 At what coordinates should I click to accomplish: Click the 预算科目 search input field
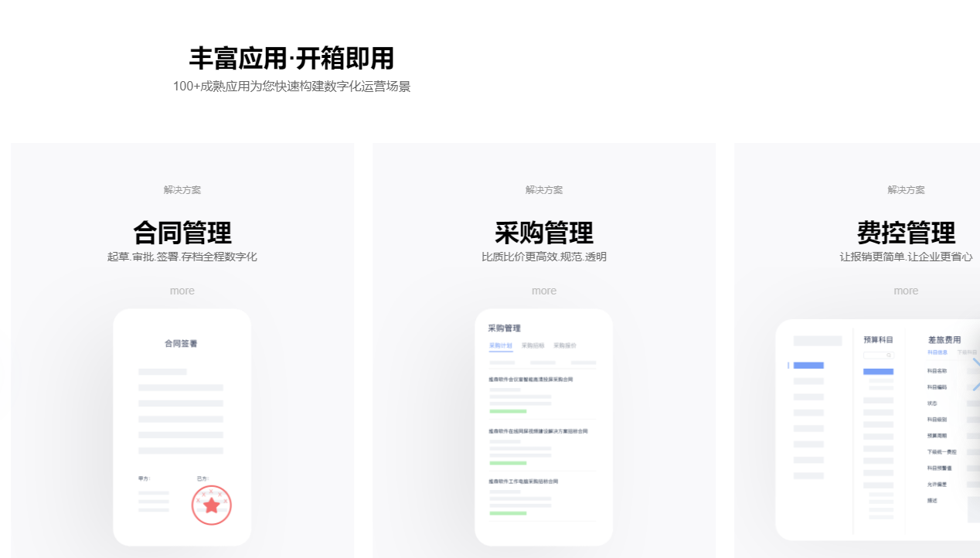[876, 356]
